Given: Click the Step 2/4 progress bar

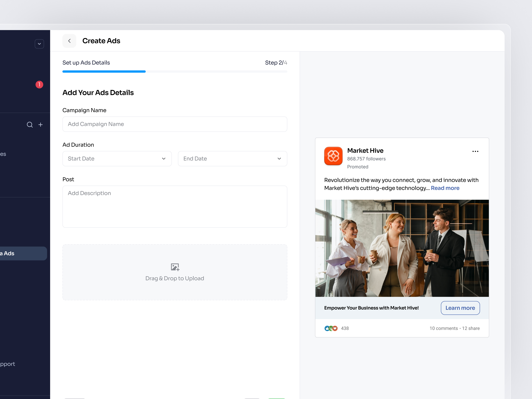Looking at the screenshot, I should pyautogui.click(x=175, y=71).
